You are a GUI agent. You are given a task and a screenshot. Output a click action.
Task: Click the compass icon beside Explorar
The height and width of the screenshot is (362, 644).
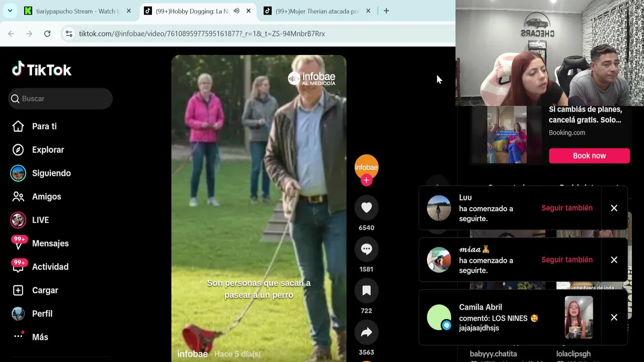pos(18,150)
